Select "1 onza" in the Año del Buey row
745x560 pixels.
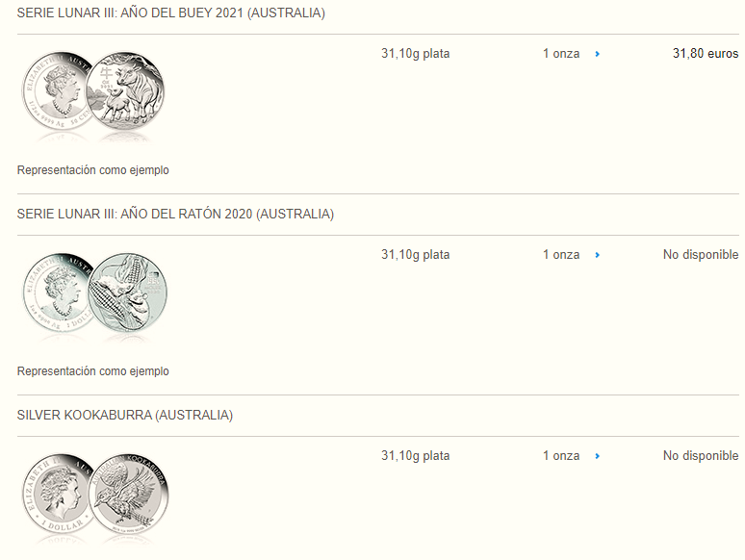(561, 54)
